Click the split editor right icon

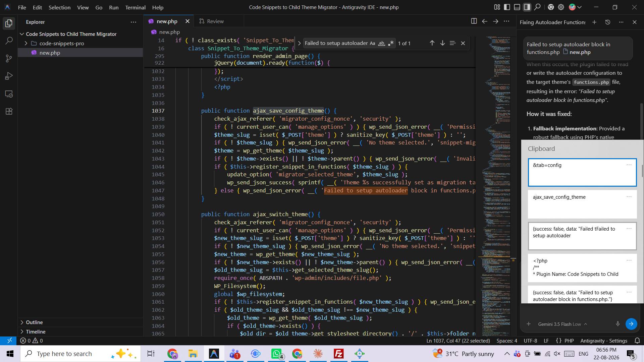click(x=474, y=21)
